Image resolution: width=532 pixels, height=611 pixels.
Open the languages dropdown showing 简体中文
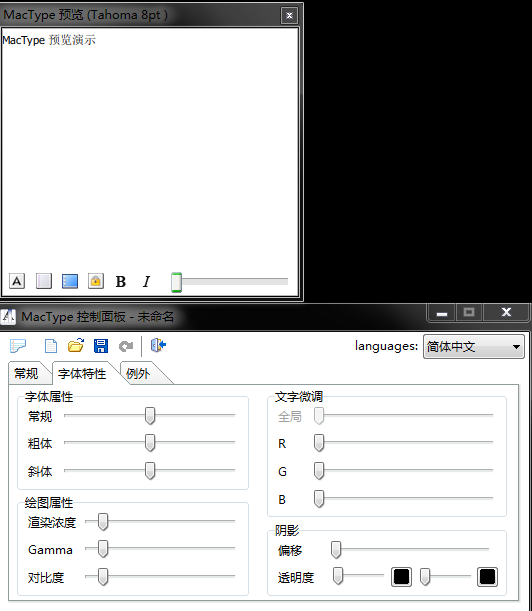pos(474,346)
